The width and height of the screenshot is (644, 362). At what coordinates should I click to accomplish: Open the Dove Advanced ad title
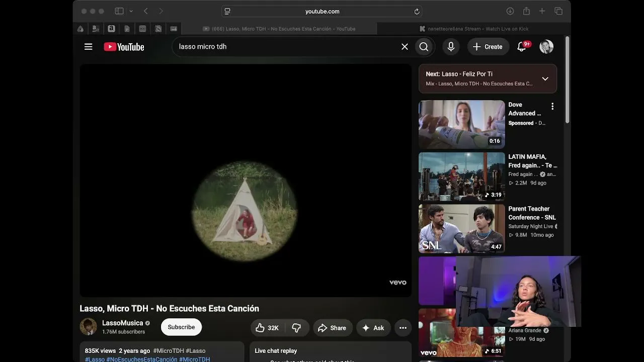pyautogui.click(x=525, y=109)
